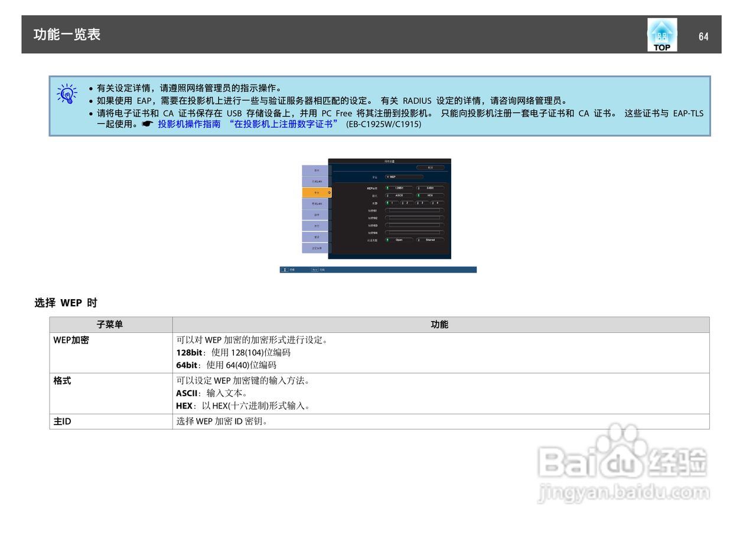
Task: Click the page number 64 badge
Action: [x=703, y=37]
